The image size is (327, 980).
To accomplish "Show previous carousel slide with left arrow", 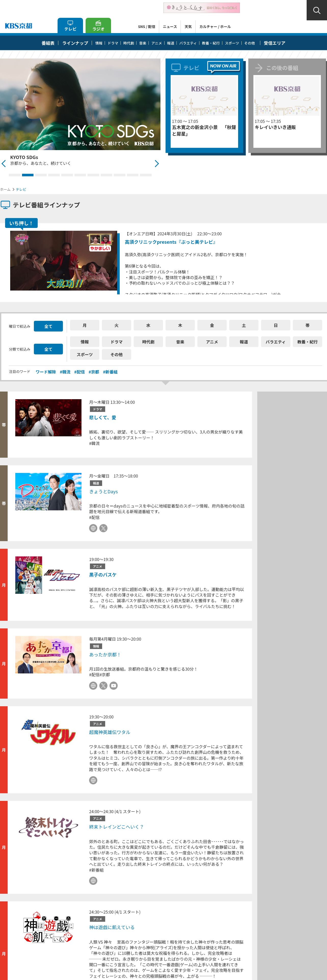I will pos(4,164).
